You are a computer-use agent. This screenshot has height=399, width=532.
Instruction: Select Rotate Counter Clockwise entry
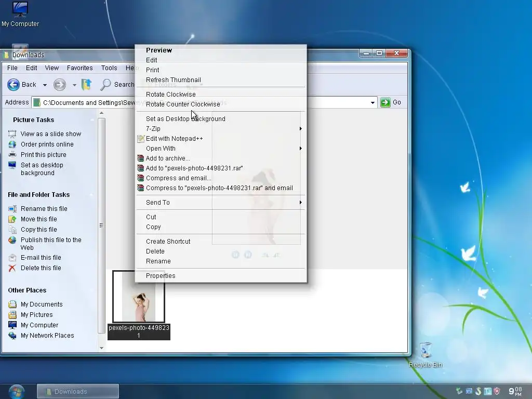click(220, 104)
